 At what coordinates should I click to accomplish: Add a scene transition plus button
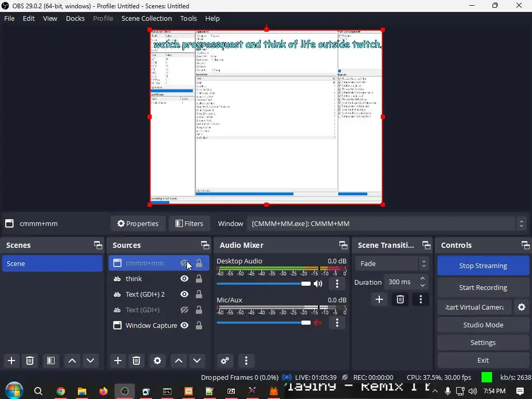[379, 299]
